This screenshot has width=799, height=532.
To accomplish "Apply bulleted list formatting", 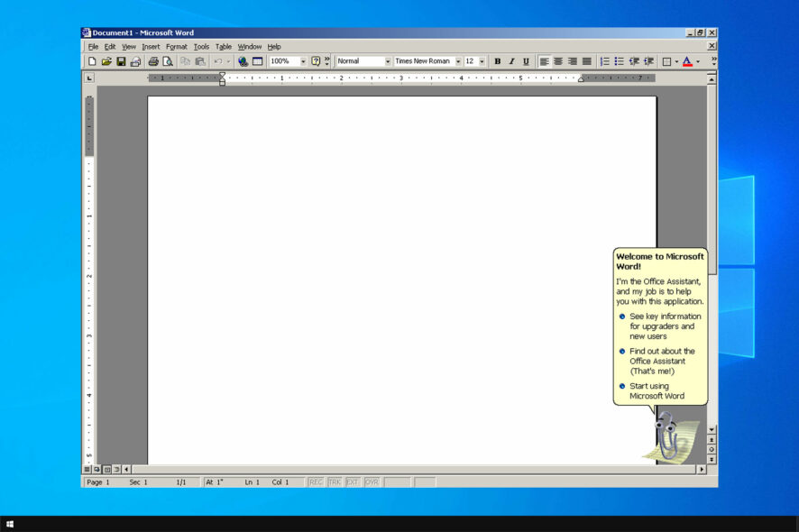I will point(620,61).
